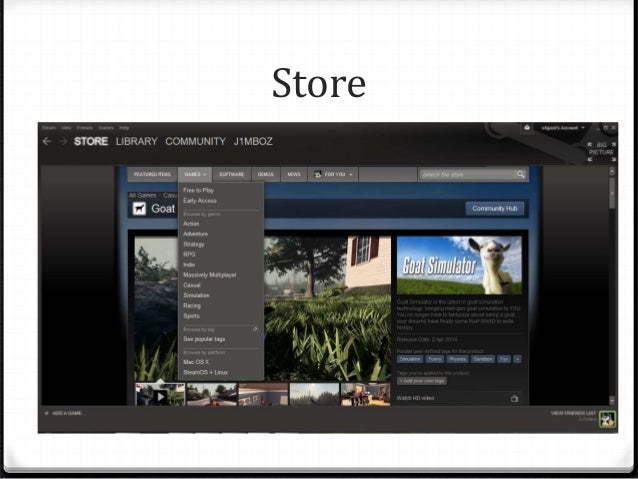
Task: Switch to Big Picture mode
Action: 601,152
